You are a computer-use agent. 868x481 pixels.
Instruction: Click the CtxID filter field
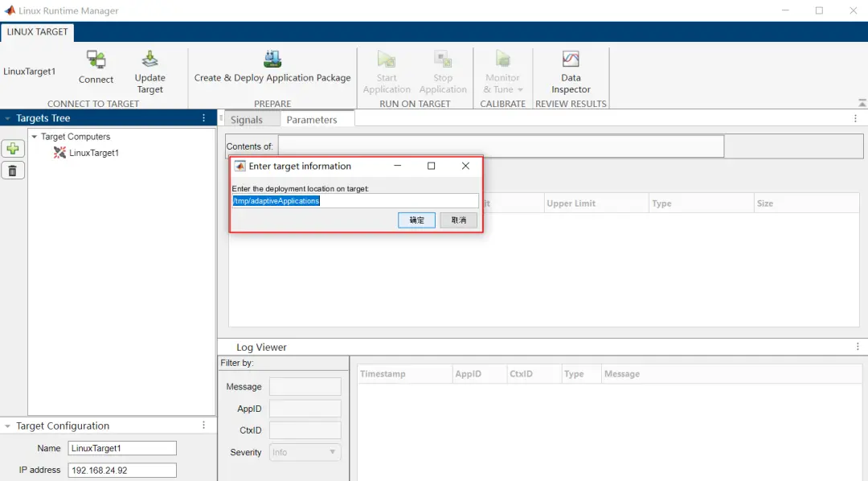[x=305, y=430]
